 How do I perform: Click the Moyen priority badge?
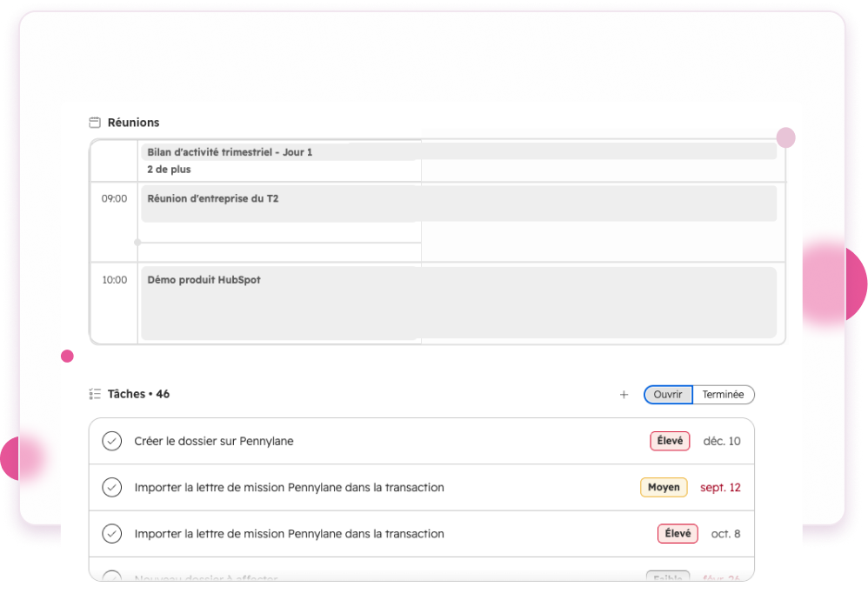point(664,488)
